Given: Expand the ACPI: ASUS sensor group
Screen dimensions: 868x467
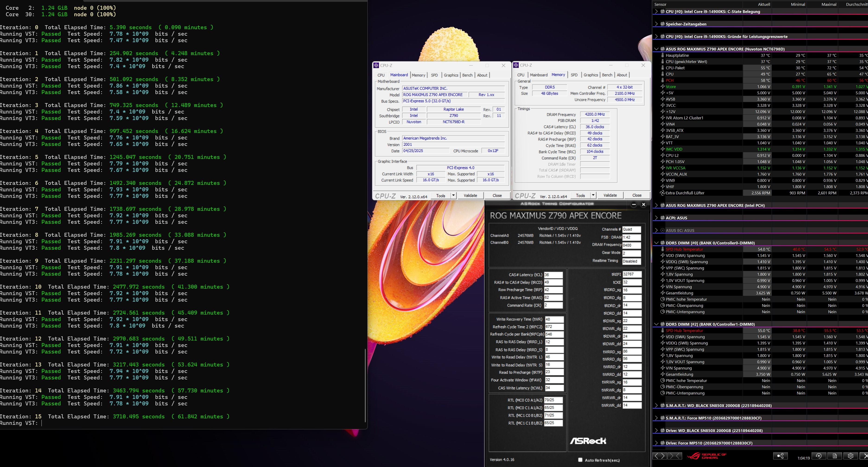Looking at the screenshot, I should tap(656, 218).
